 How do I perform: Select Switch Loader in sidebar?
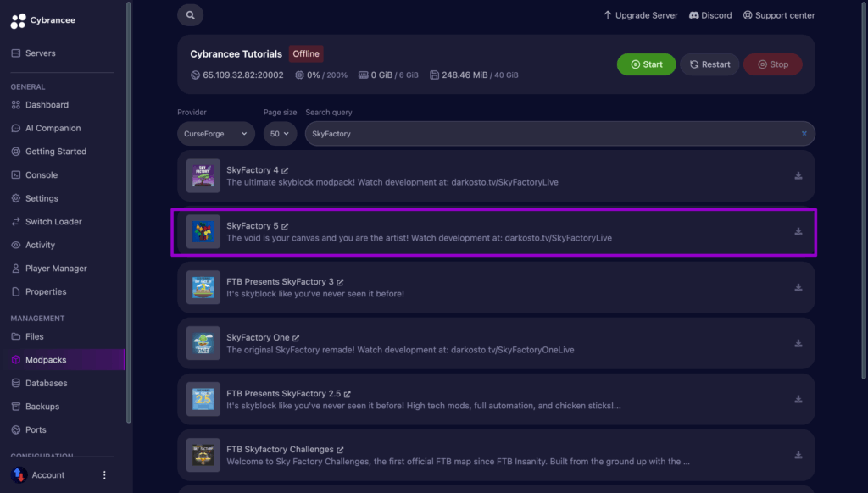click(x=53, y=222)
